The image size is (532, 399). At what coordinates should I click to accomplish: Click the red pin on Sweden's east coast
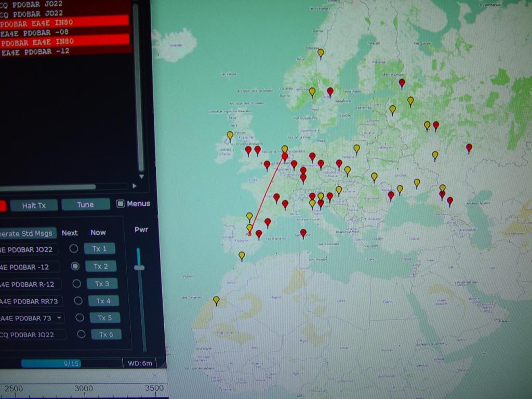[x=330, y=92]
